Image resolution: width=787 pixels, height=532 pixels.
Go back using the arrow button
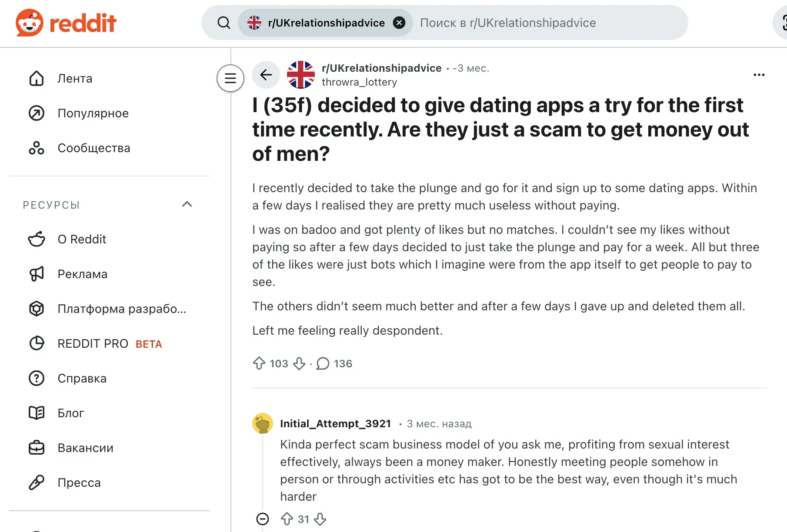[266, 75]
